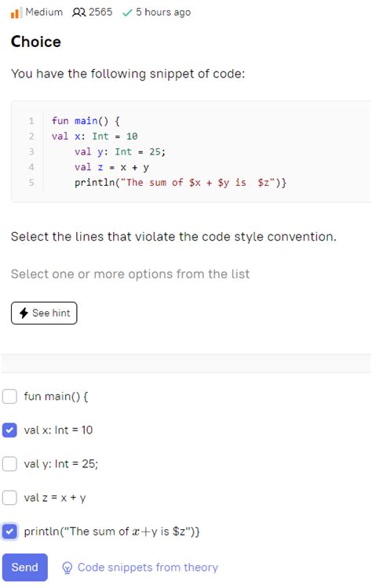Check the 'val z = x + y' option

tap(9, 498)
